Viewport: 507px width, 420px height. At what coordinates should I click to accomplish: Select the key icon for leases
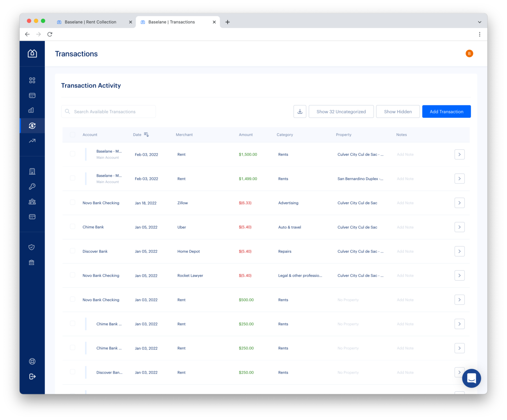coord(32,186)
